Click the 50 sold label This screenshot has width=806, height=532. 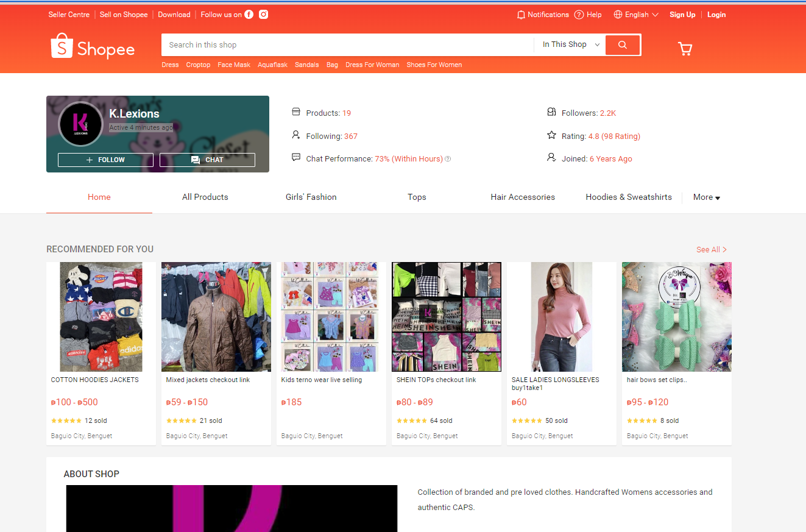[556, 421]
